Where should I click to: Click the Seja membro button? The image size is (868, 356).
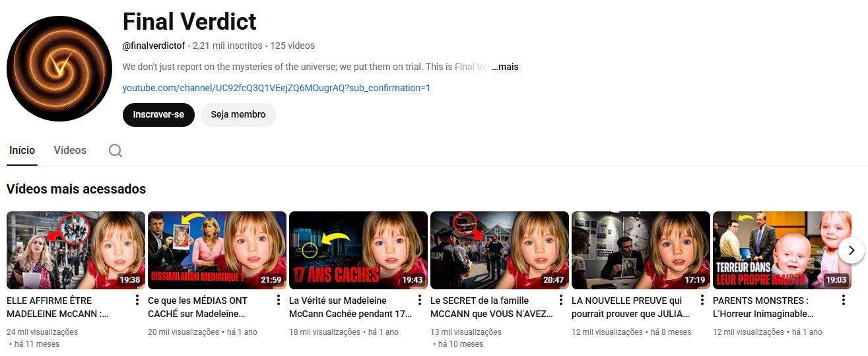tap(238, 114)
